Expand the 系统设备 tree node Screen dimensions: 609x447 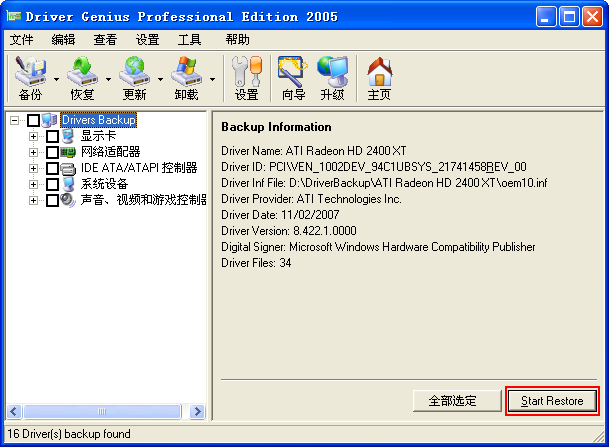point(34,184)
